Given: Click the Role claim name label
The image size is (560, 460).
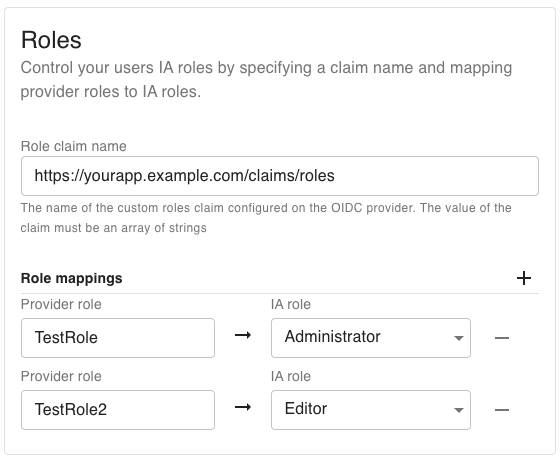Looking at the screenshot, I should (x=74, y=146).
